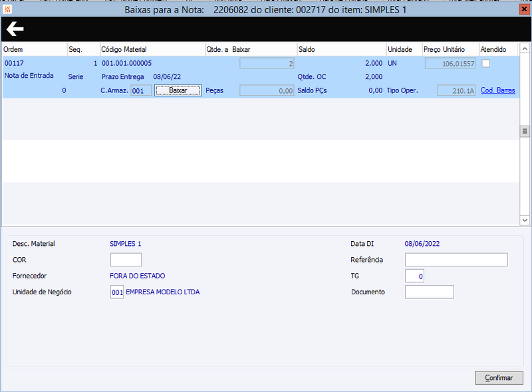Select order number 00117 in the grid
Screen dimensions: 532x392
point(14,63)
